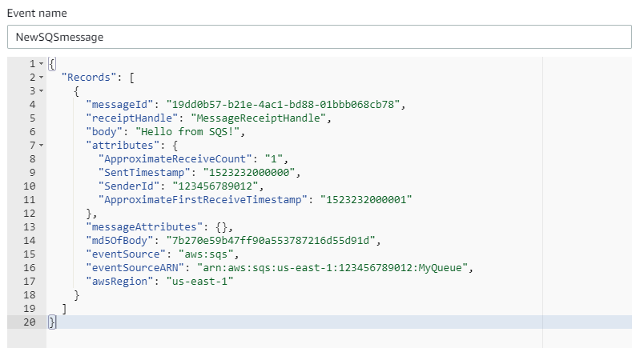The height and width of the screenshot is (348, 644).
Task: Click the "MessageReceiptHandle" value
Action: coord(259,118)
